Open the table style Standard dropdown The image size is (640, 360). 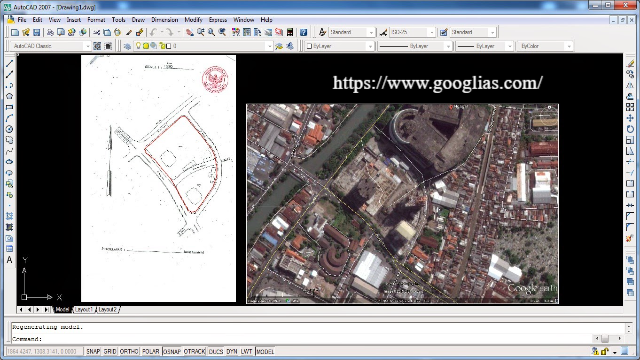point(493,32)
